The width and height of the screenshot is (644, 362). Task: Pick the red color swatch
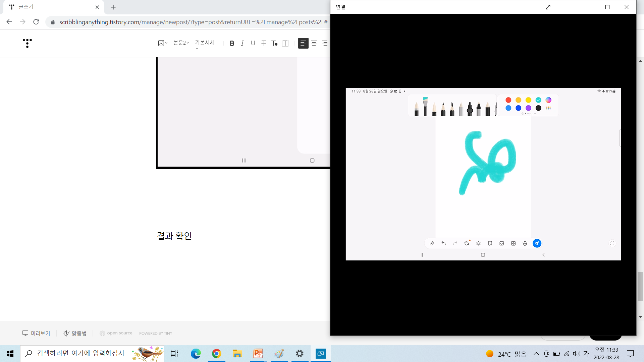pos(508,100)
